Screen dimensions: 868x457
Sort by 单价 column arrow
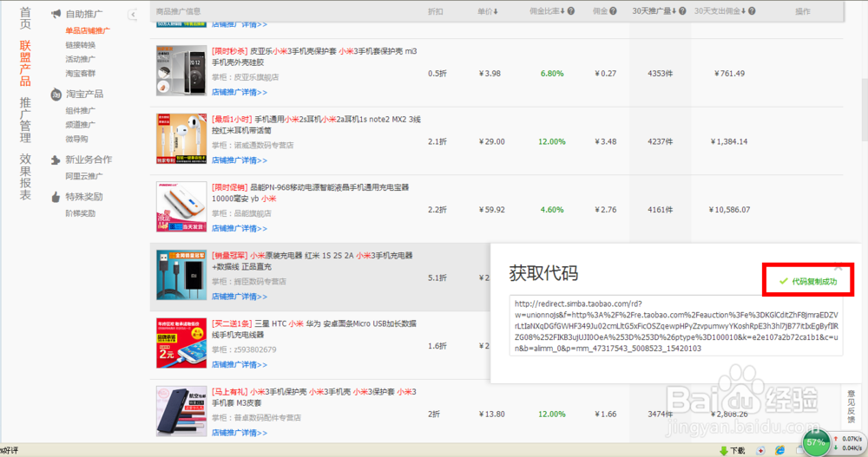click(x=496, y=11)
